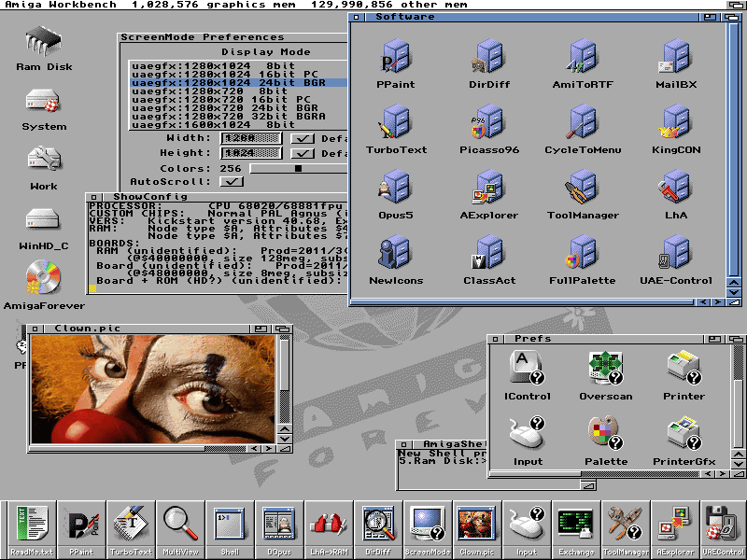Launch DirDiff from the bottom dock
The height and width of the screenshot is (560, 747).
(x=378, y=529)
